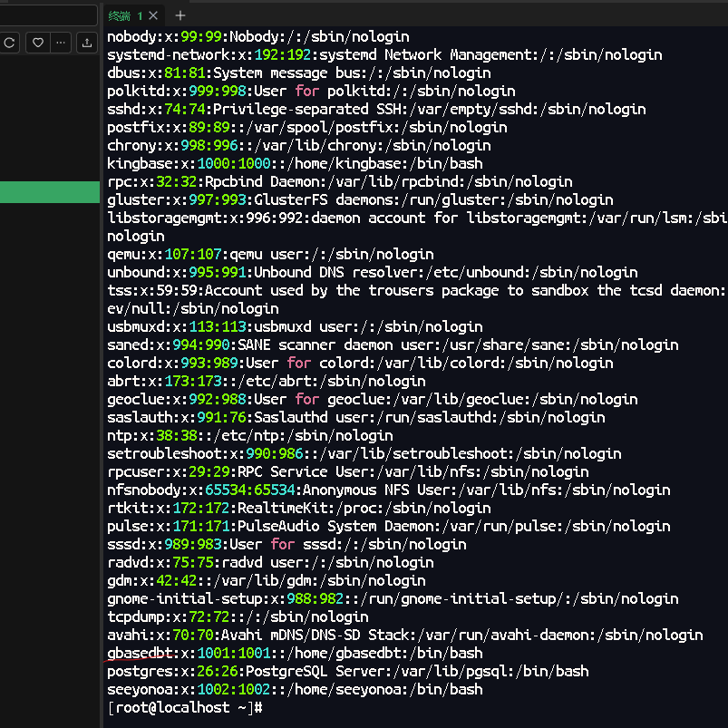Click the text "gbasedbt:x:1001:1001"

tap(189, 653)
